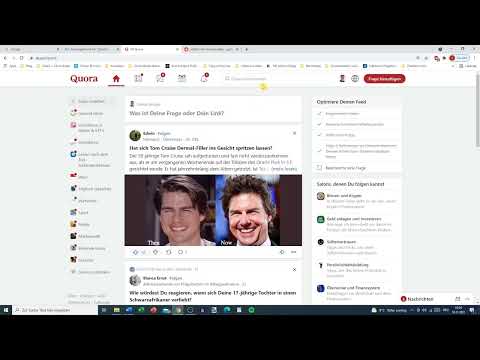
Task: Open the 'Geld anlegen und investieren' suggested space
Action: (357, 224)
